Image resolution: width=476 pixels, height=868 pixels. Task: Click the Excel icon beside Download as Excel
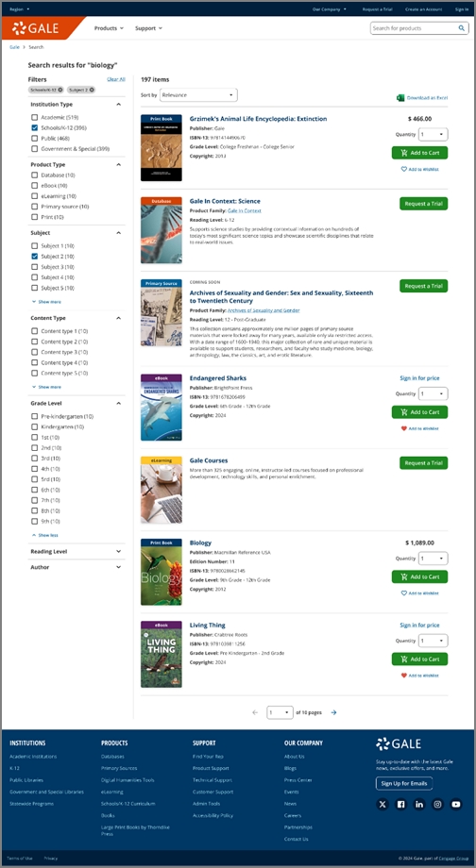point(400,97)
